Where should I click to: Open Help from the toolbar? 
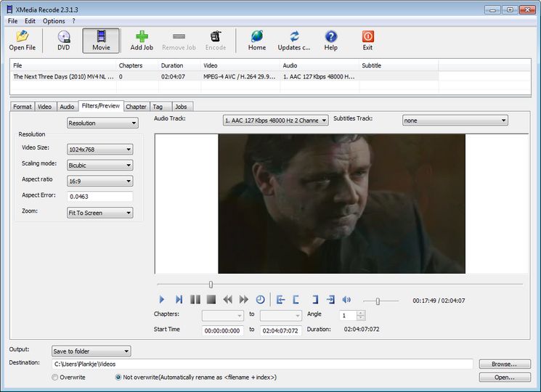point(330,37)
